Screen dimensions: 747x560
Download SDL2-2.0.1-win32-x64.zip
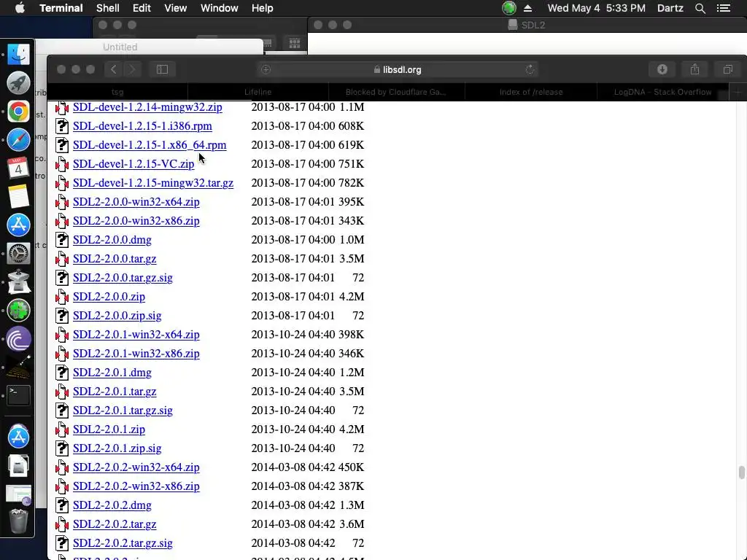pos(136,335)
